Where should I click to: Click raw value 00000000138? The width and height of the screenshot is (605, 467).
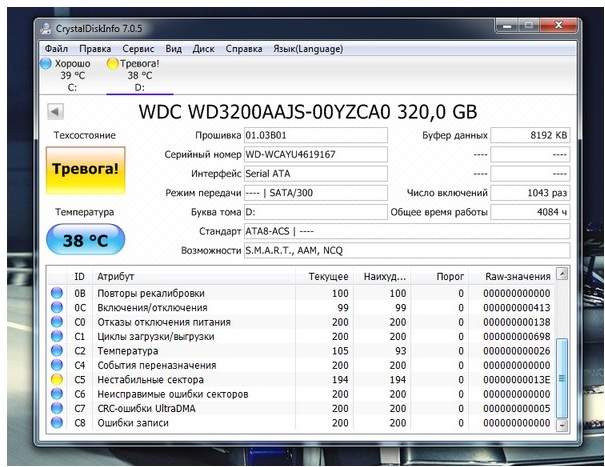[x=517, y=322]
